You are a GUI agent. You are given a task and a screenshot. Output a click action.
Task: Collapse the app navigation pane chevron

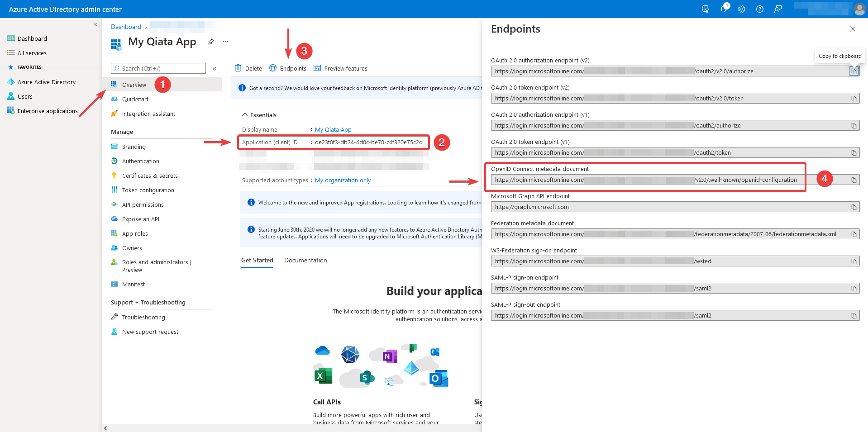(215, 69)
